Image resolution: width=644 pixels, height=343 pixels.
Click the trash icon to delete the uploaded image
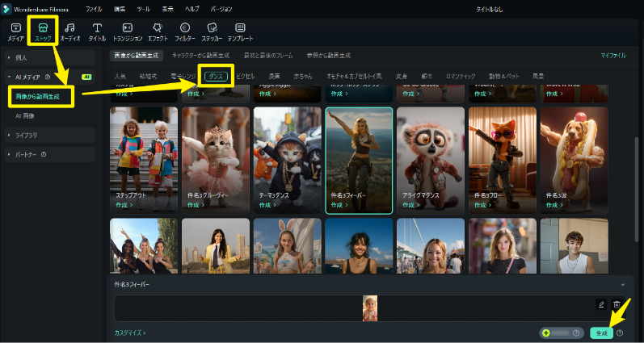tap(617, 304)
